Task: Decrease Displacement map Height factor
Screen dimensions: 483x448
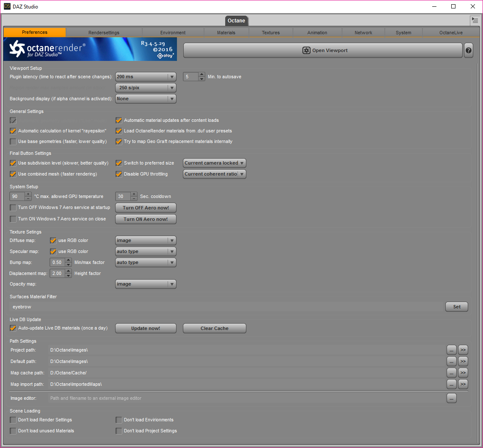Action: [69, 275]
